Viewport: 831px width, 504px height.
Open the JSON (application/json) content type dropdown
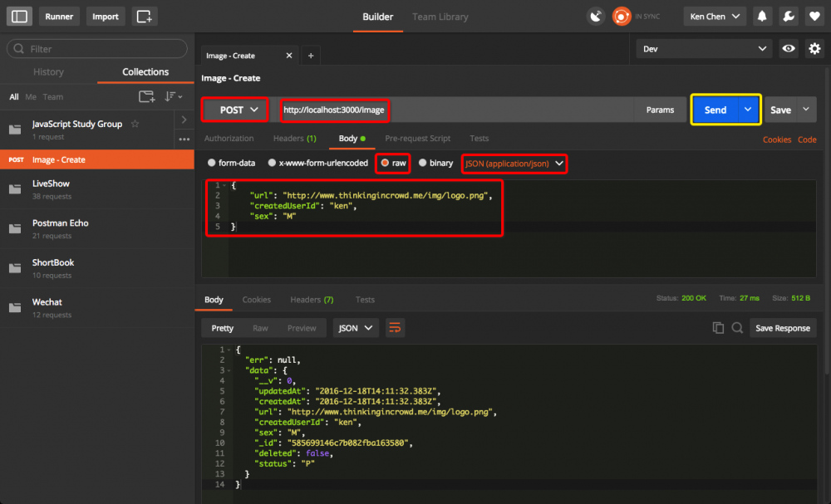[x=514, y=163]
